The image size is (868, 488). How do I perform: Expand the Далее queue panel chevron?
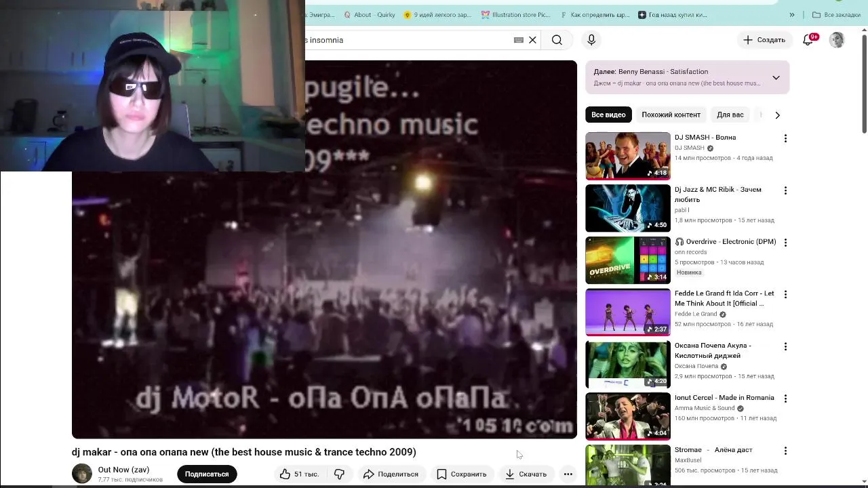(776, 77)
